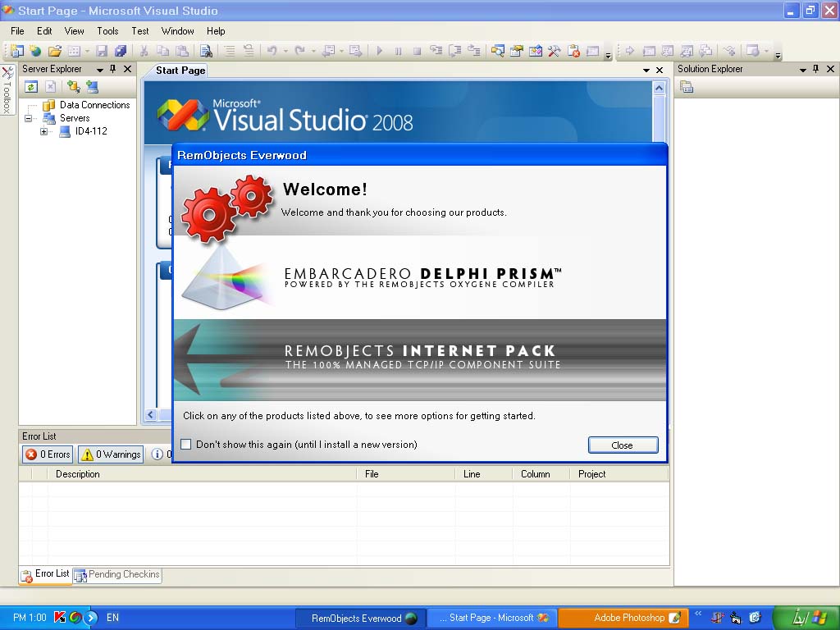Open Solution Explorer window position dropdown

[x=802, y=70]
